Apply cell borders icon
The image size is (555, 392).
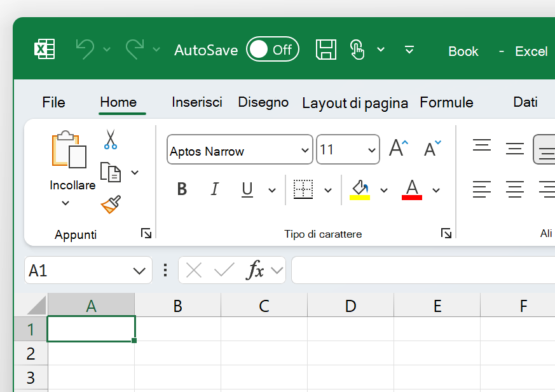[303, 189]
